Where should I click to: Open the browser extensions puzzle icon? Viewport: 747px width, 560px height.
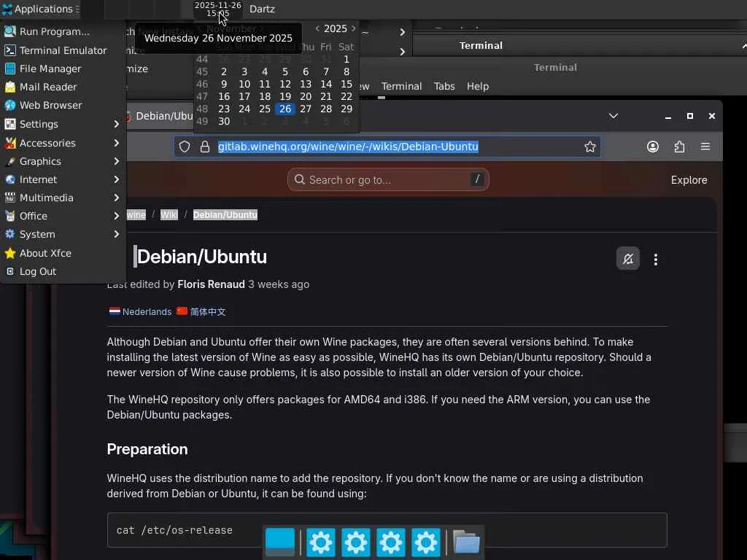pos(679,147)
